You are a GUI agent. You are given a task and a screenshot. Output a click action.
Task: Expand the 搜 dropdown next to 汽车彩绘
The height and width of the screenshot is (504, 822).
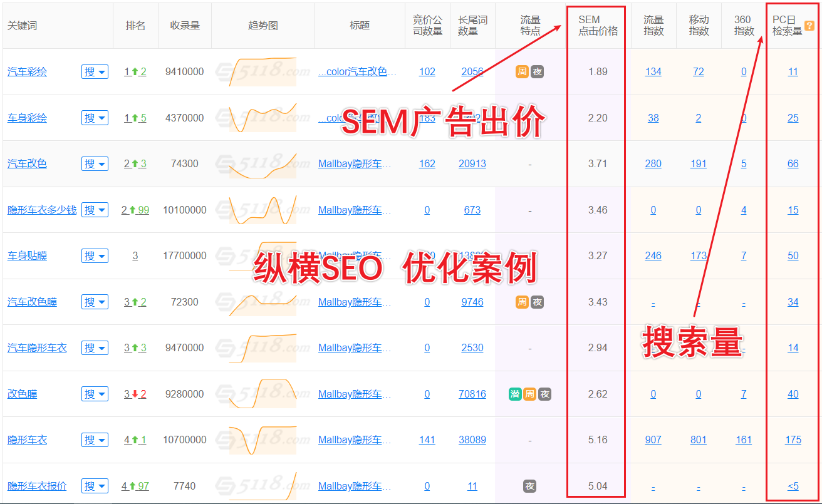(95, 72)
